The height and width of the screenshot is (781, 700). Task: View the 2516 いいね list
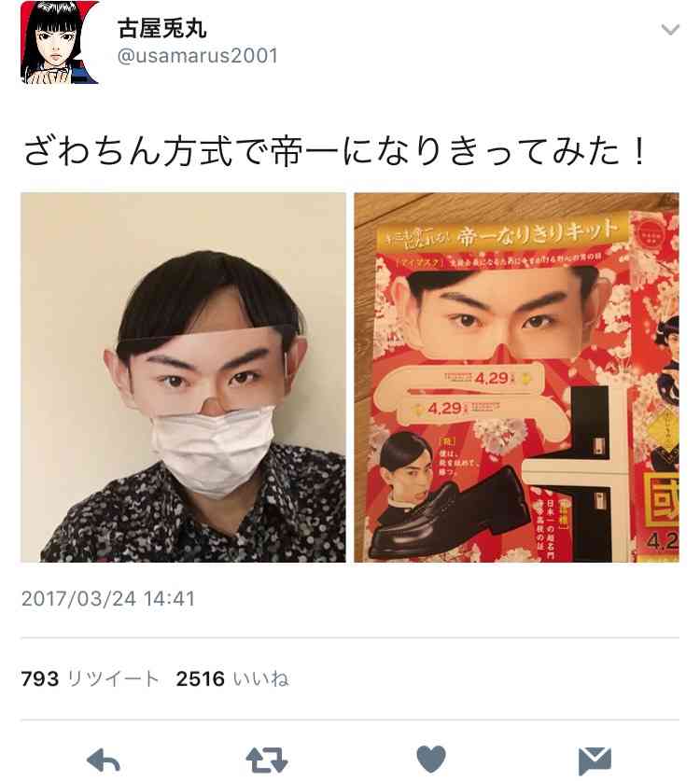232,678
